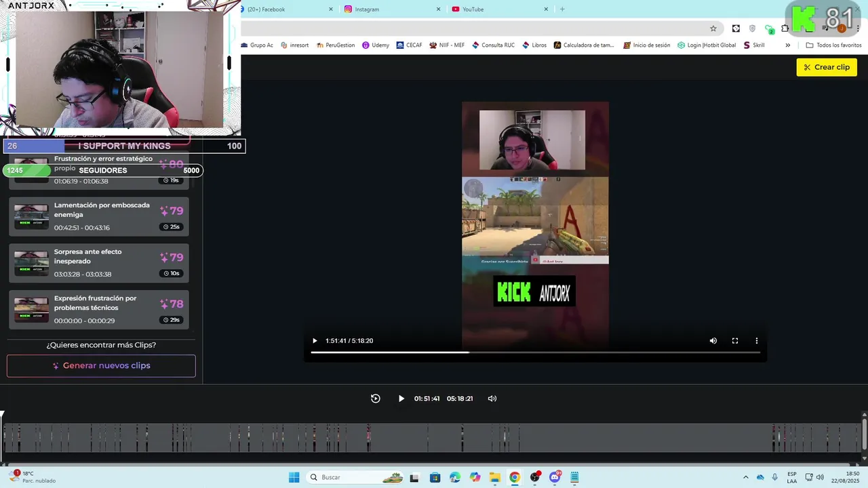868x488 pixels.
Task: Close the YouTube tab
Action: coord(546,9)
